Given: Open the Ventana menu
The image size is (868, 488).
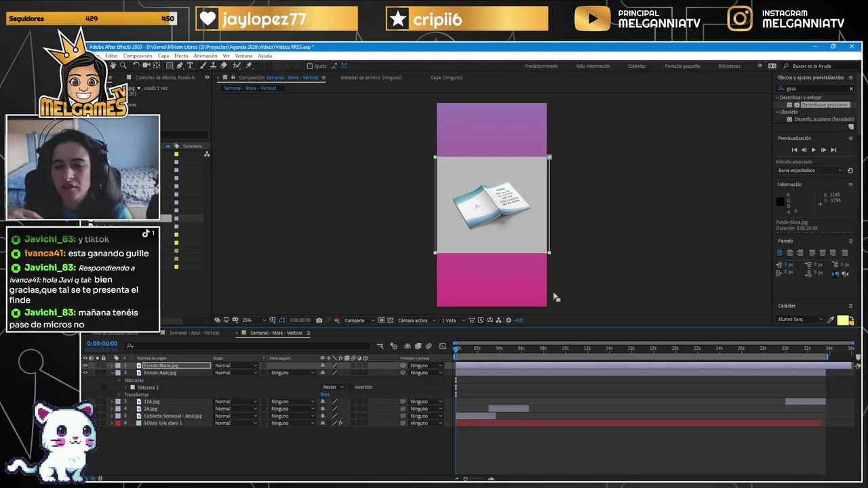Looking at the screenshot, I should 243,56.
